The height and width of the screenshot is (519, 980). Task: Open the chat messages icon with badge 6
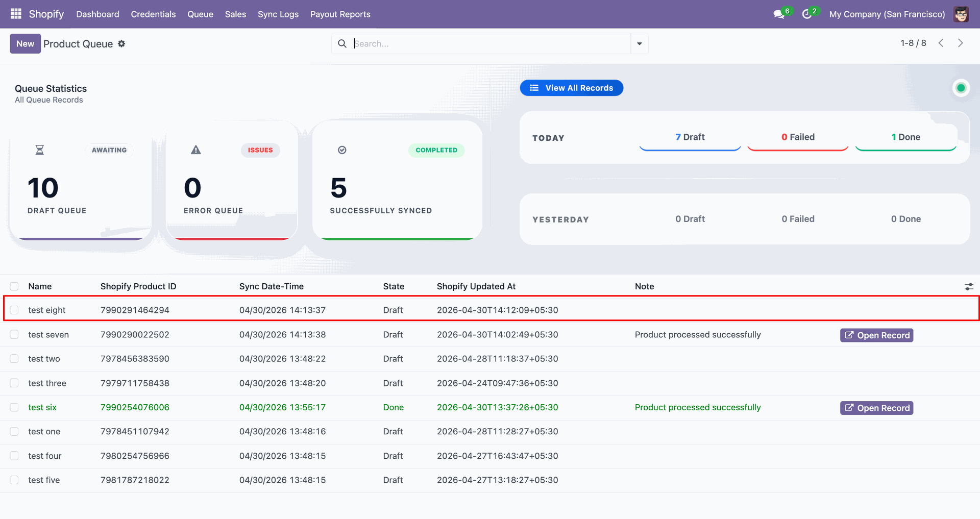coord(779,14)
